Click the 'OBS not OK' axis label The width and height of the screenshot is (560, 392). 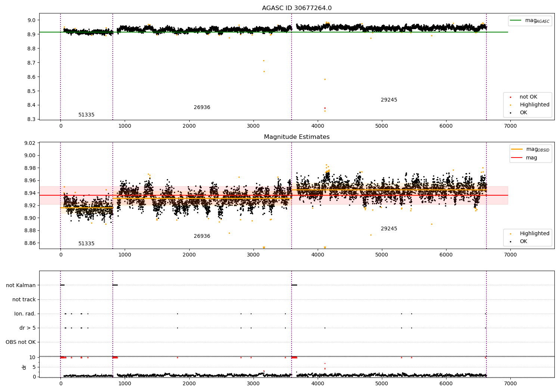pyautogui.click(x=21, y=342)
